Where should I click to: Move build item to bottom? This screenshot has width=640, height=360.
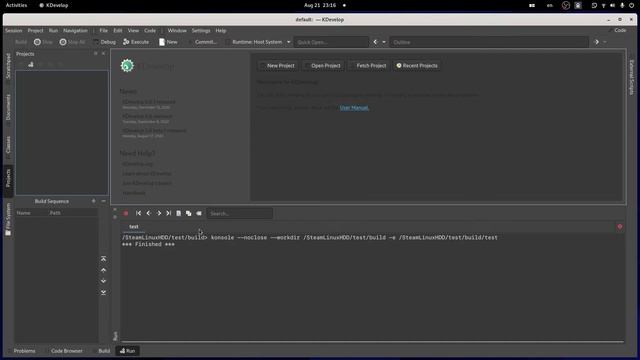[104, 292]
